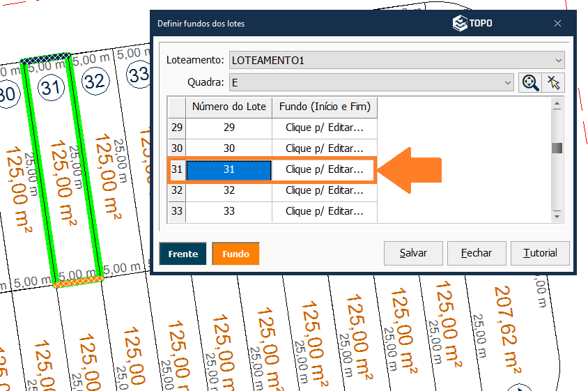
Task: Click Fundo edit cell for lot 31
Action: pyautogui.click(x=325, y=169)
